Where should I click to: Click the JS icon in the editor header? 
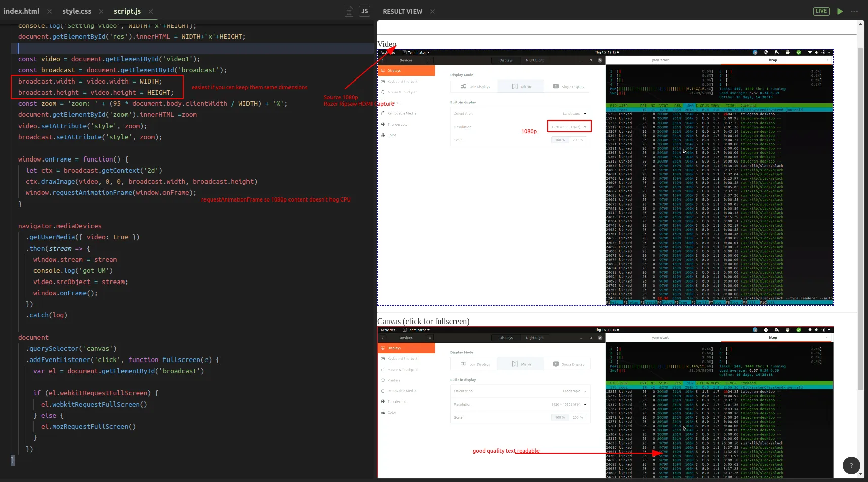tap(364, 11)
